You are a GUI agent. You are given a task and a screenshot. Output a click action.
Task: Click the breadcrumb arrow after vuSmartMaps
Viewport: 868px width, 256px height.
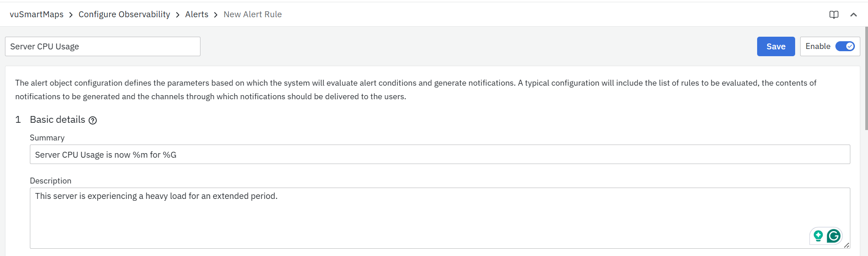(x=71, y=15)
